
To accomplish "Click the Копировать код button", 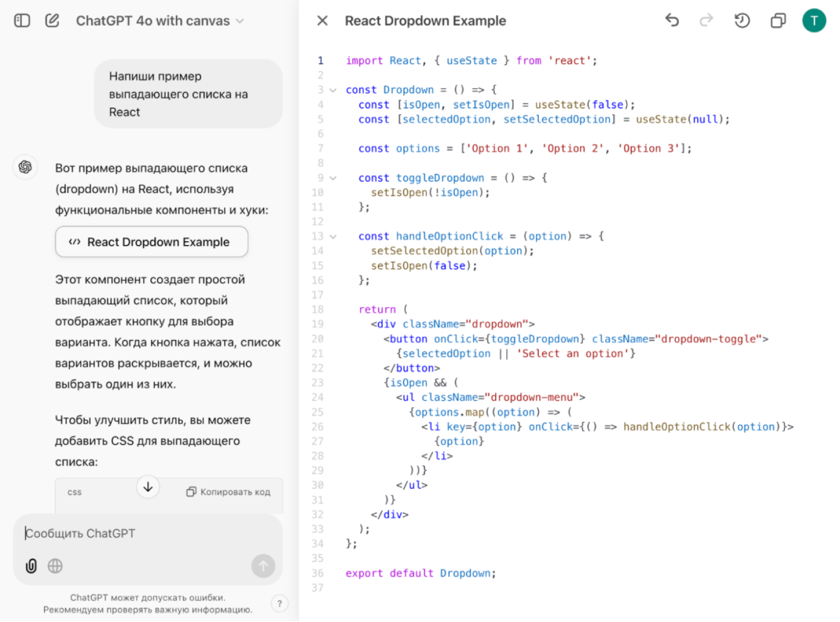I will pyautogui.click(x=229, y=492).
